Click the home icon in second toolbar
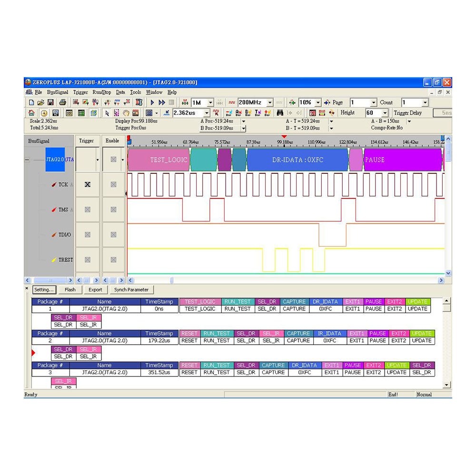This screenshot has width=476, height=476. click(31, 113)
